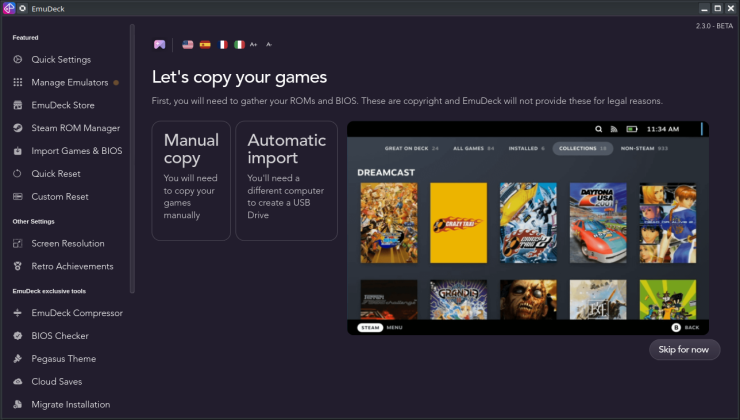Switch language using the Spanish flag
This screenshot has width=740, height=420.
coord(205,45)
